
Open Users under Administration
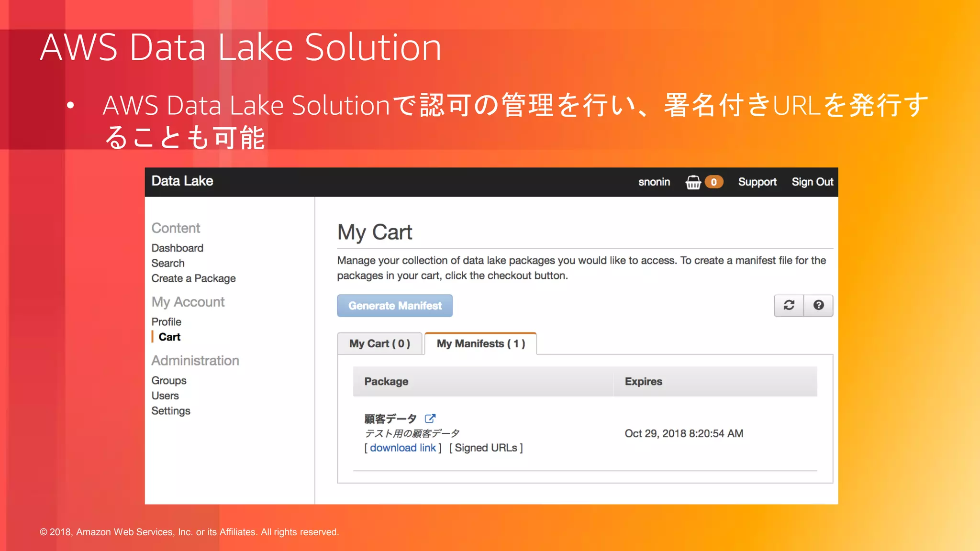point(165,396)
